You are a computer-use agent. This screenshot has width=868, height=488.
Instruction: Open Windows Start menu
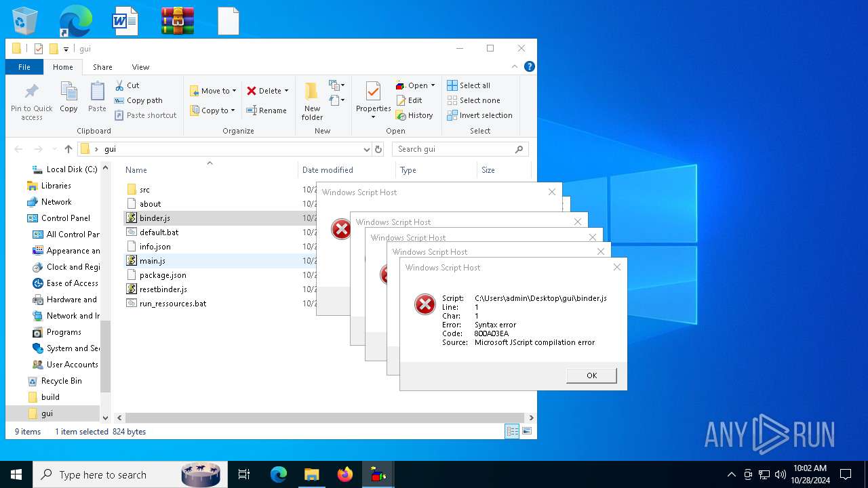tap(16, 474)
